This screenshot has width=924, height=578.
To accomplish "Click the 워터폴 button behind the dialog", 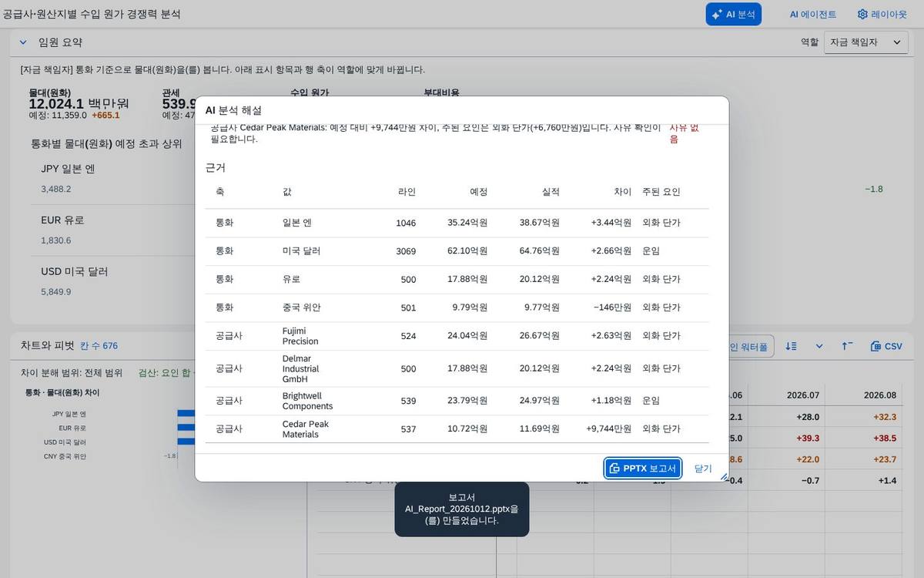I will point(752,347).
